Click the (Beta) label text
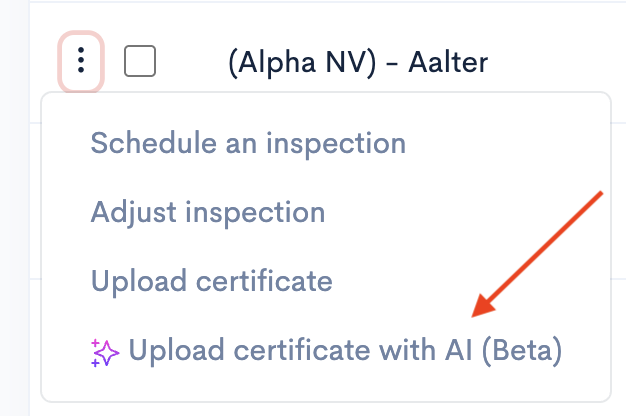Viewport: 626px width, 416px height. pyautogui.click(x=522, y=351)
